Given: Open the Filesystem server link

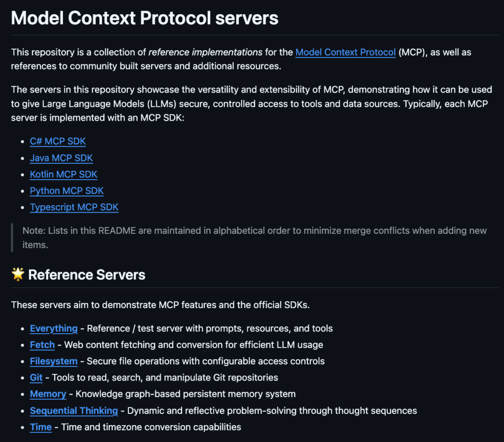Looking at the screenshot, I should 54,361.
